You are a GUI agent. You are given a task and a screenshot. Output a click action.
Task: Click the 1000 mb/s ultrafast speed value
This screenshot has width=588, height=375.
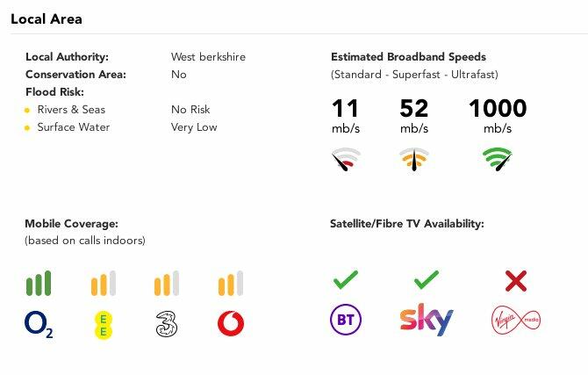click(498, 109)
